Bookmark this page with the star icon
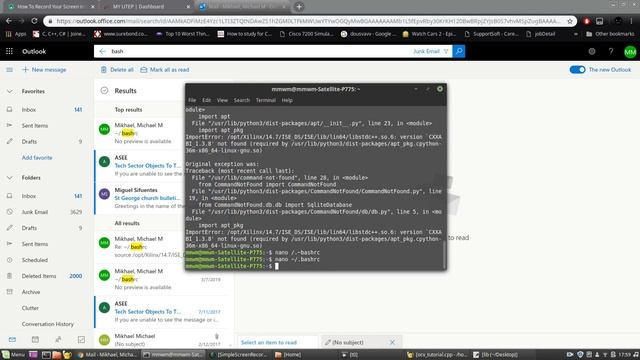640x360 pixels. tap(570, 21)
